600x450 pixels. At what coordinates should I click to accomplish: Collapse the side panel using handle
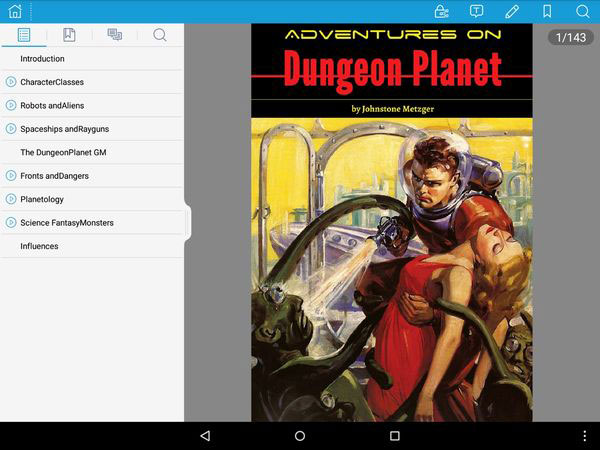click(188, 222)
